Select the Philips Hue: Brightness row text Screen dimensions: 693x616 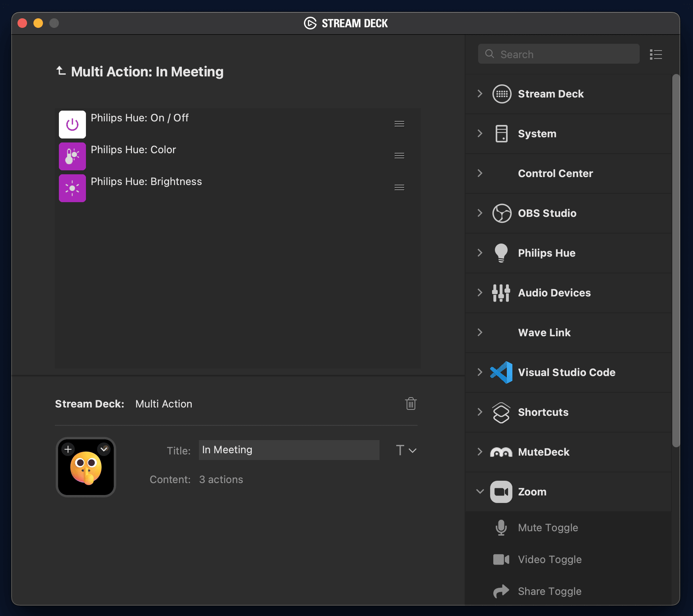coord(146,181)
